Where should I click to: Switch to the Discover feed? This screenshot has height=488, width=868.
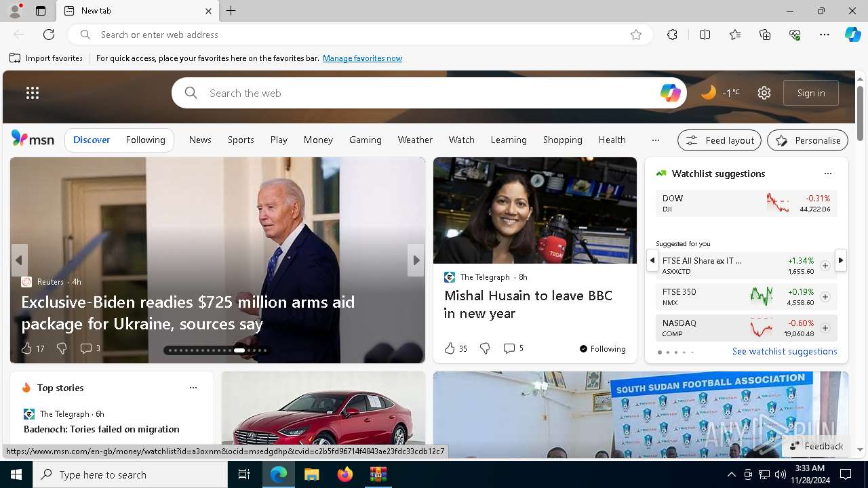[x=92, y=140]
